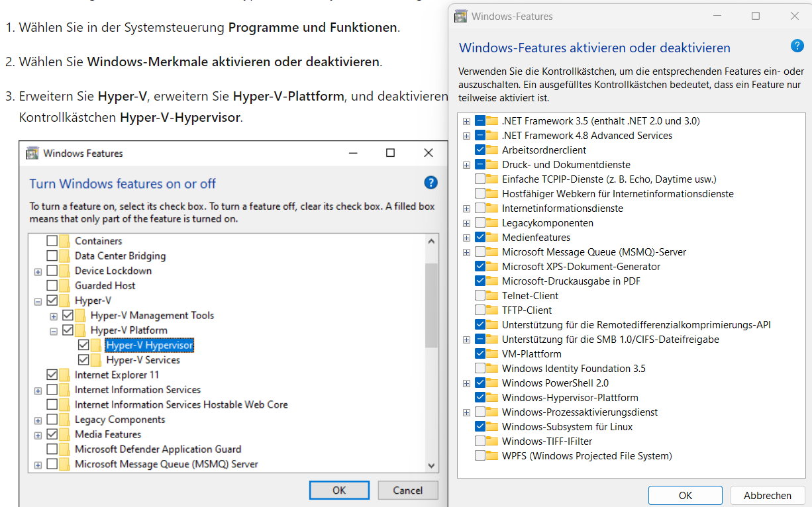This screenshot has width=812, height=507.
Task: Expand the Hyper-V Management Tools node
Action: point(54,316)
